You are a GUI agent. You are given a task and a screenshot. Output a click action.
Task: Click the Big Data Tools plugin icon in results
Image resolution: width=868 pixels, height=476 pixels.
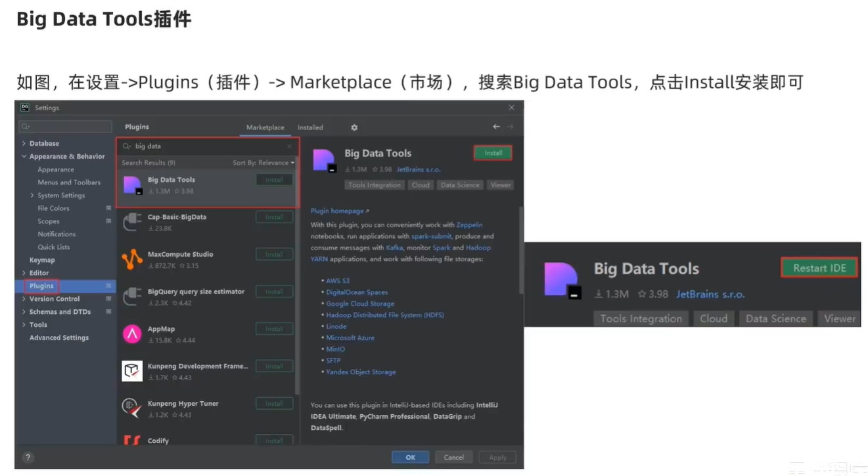point(133,185)
